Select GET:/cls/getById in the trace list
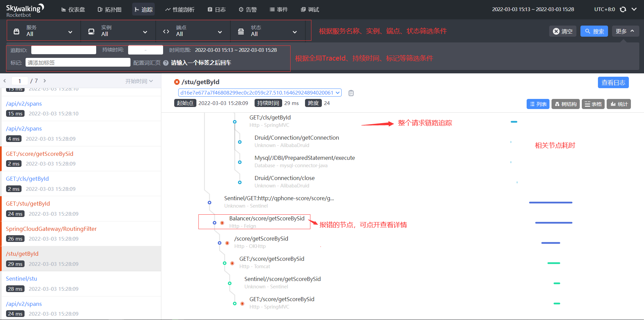The height and width of the screenshot is (320, 644). tap(81, 184)
